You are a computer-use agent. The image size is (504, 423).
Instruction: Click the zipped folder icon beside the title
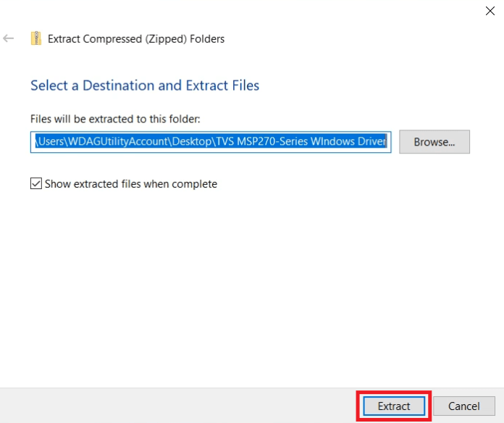(x=35, y=38)
